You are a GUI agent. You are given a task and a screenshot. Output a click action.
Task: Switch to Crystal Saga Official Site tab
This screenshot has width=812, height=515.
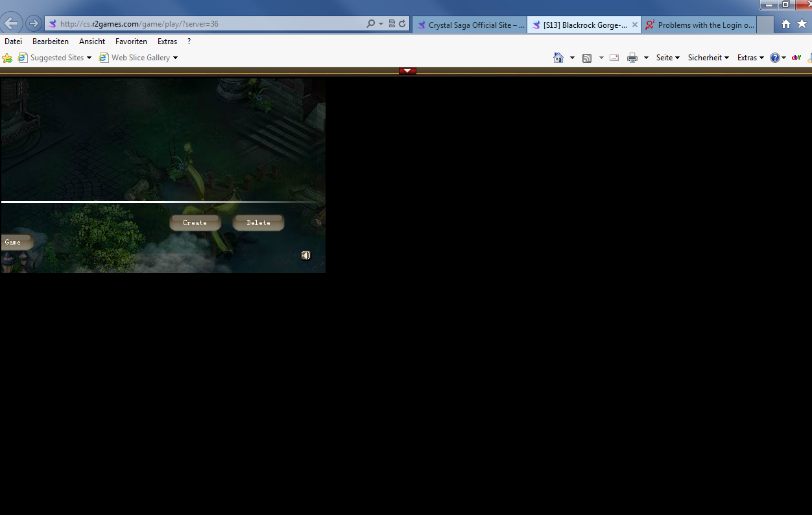(x=470, y=25)
